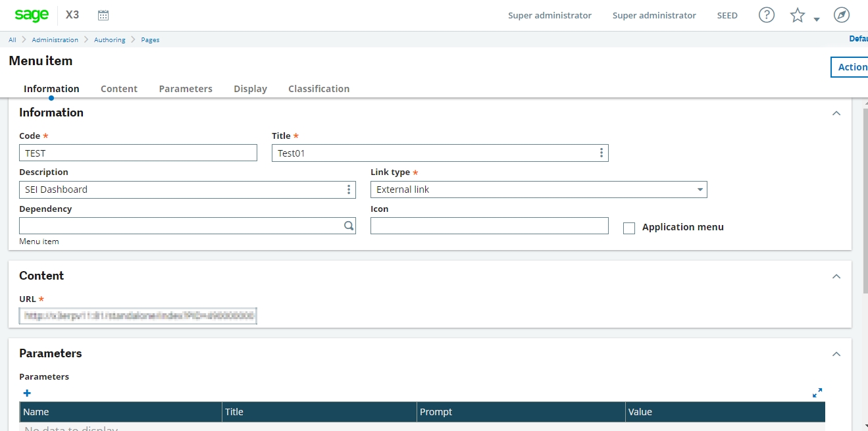
Task: Click the favorites star icon
Action: click(x=796, y=14)
